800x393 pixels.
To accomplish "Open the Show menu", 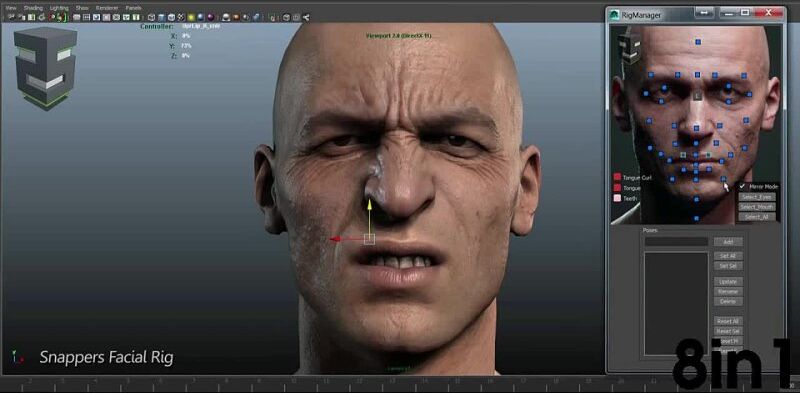I will coord(82,8).
